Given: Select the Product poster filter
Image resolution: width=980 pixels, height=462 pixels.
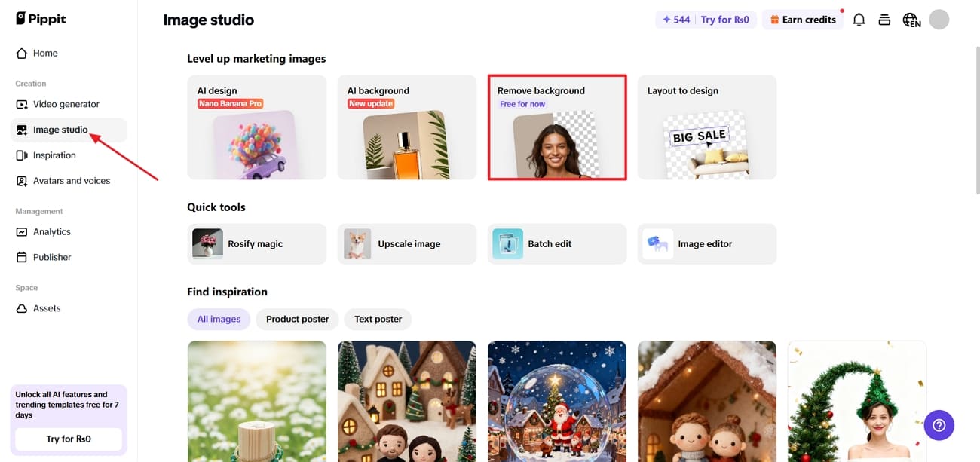Looking at the screenshot, I should pyautogui.click(x=297, y=319).
